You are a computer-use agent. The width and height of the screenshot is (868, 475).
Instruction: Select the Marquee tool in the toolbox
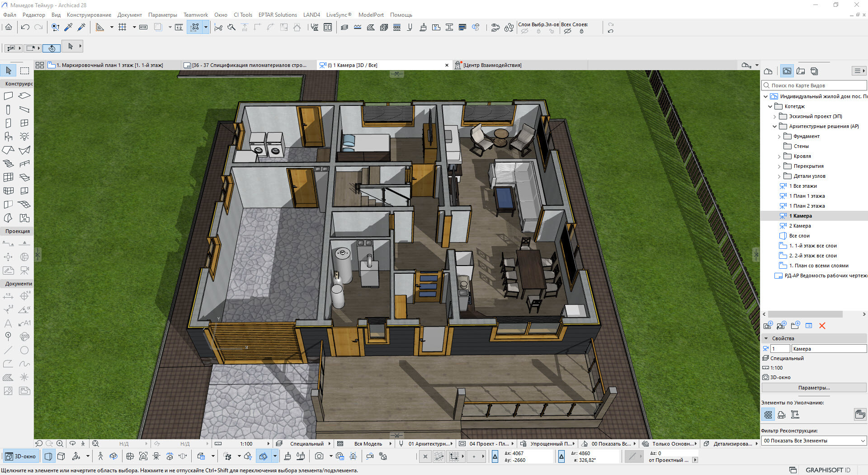coord(24,71)
